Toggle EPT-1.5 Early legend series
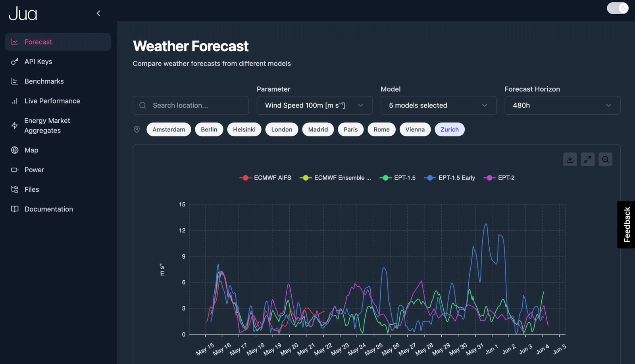635x364 pixels. click(450, 178)
